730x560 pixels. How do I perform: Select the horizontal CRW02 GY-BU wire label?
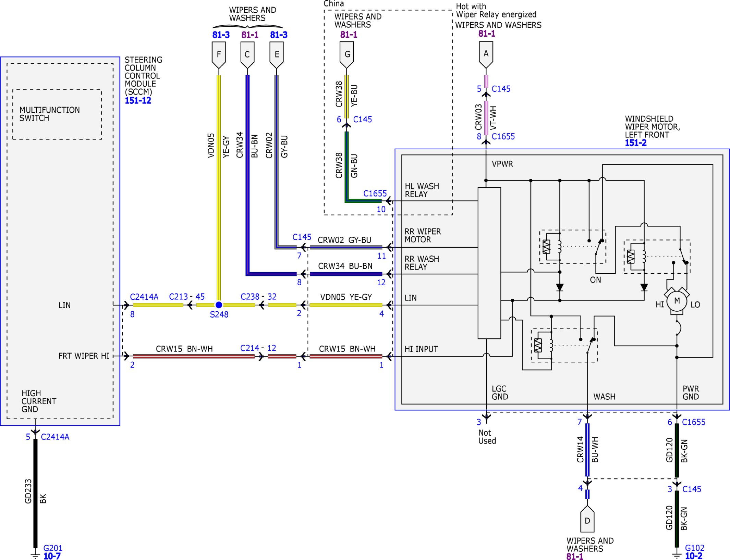pos(344,240)
